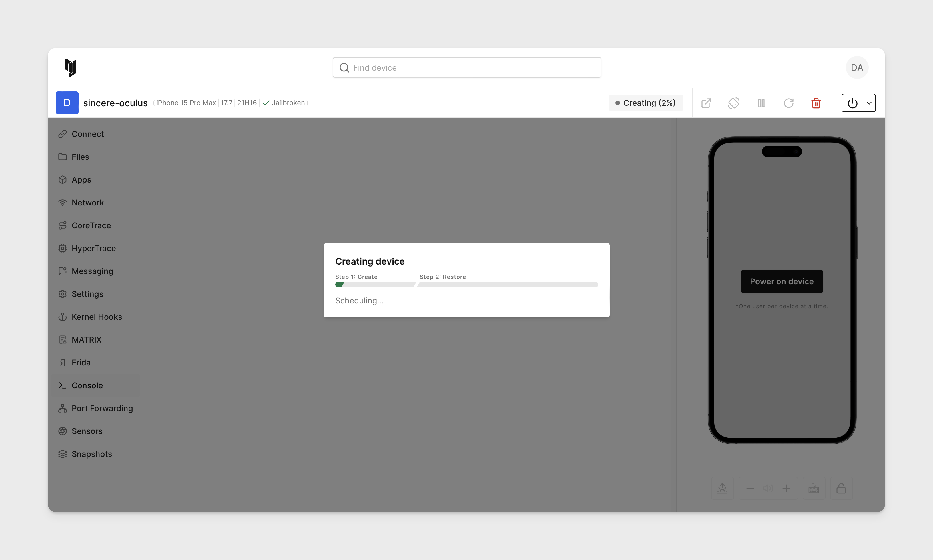Open the MATRIX panel
933x560 pixels.
[x=86, y=339]
